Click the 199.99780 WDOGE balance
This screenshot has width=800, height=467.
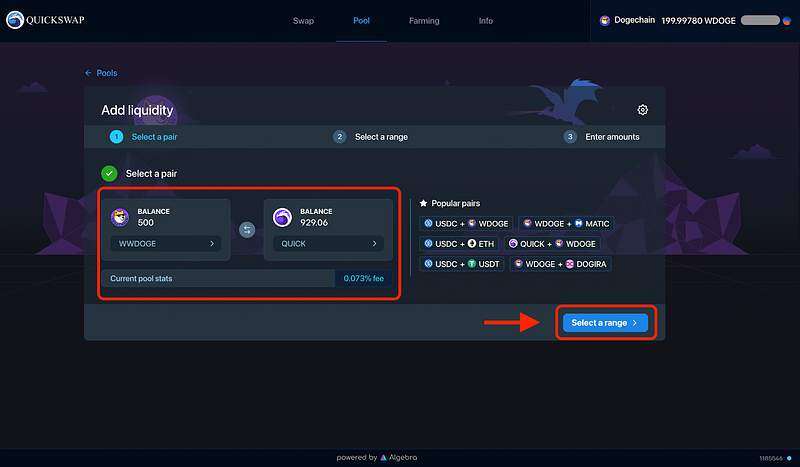(x=698, y=21)
